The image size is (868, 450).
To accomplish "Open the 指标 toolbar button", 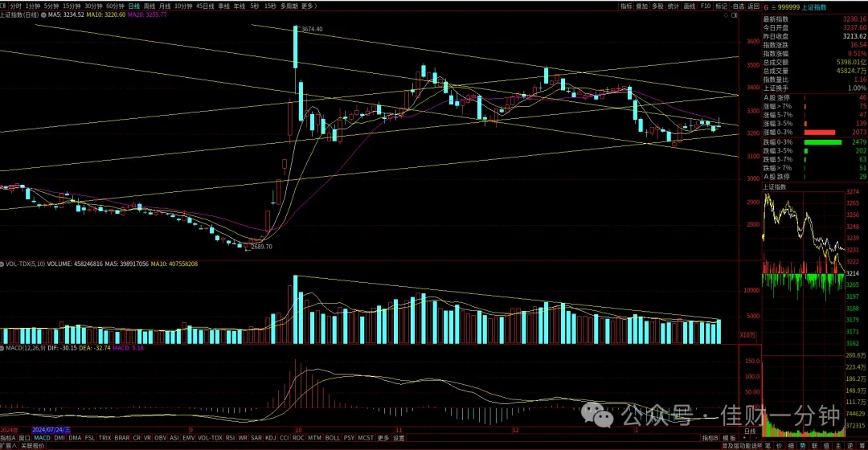I will 626,6.
